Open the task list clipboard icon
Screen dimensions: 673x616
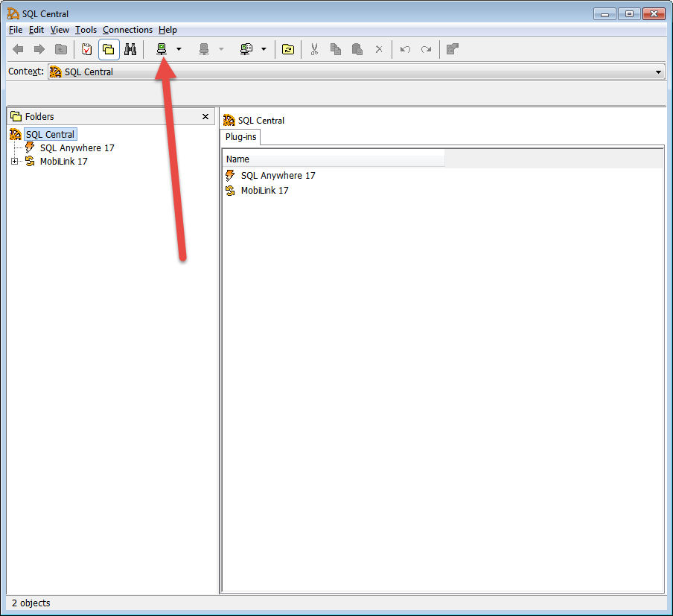[x=86, y=49]
